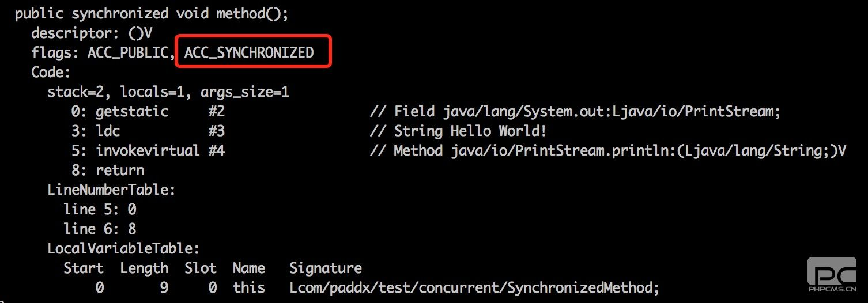The height and width of the screenshot is (303, 868).
Task: Click the LineNumberTable heading
Action: pyautogui.click(x=111, y=190)
